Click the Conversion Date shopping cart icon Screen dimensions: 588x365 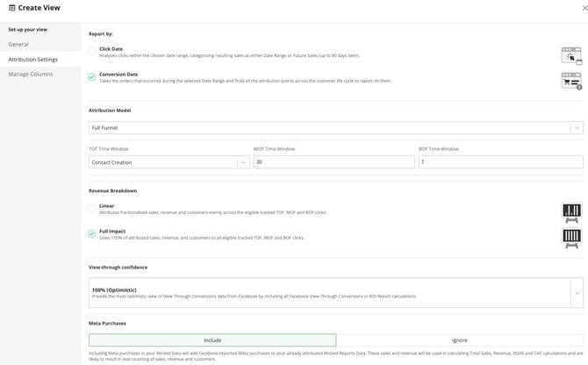point(571,81)
